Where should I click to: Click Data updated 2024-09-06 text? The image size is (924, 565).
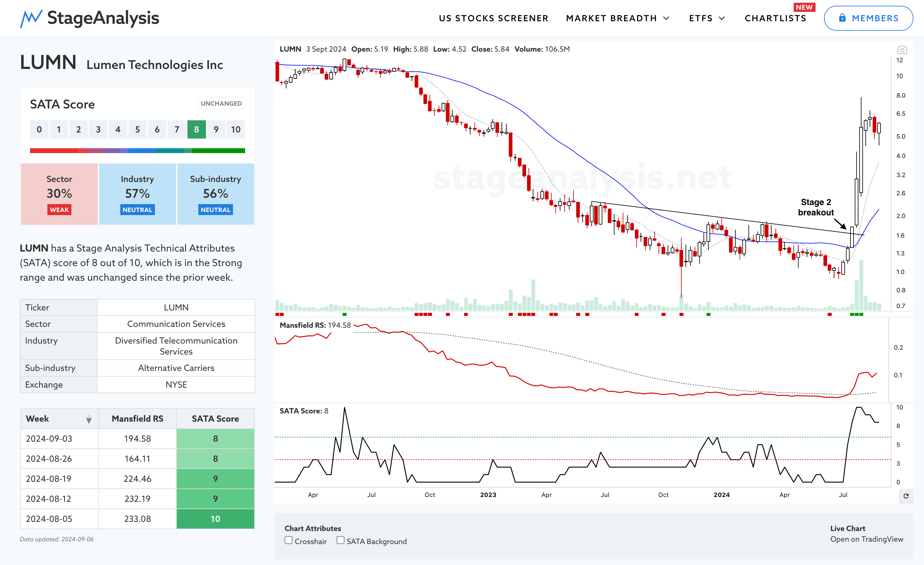pyautogui.click(x=56, y=539)
